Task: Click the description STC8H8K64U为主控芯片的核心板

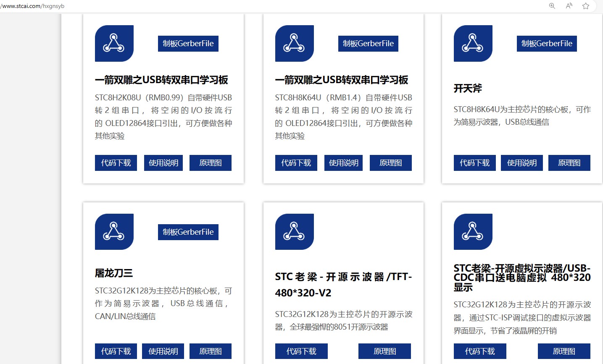Action: click(x=522, y=115)
